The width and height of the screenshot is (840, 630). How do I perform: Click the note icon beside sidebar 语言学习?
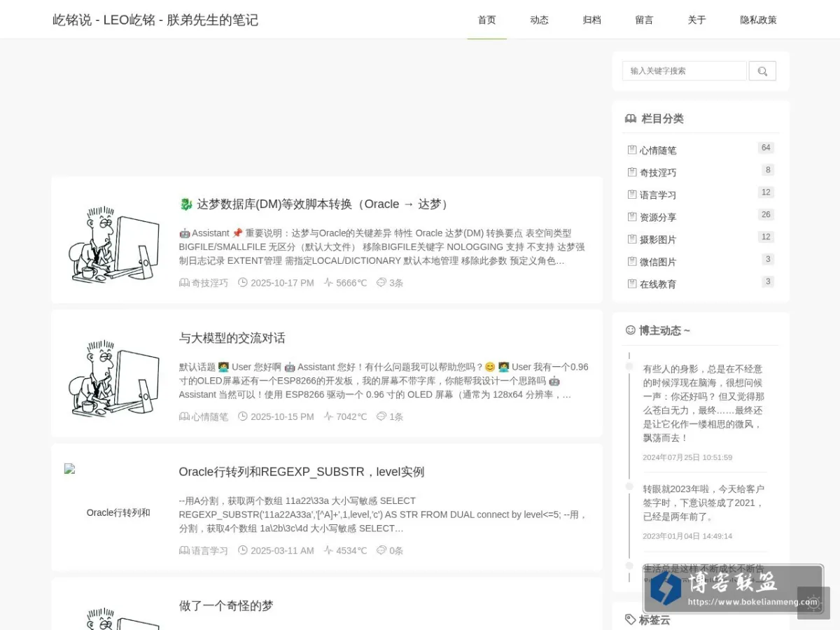point(632,195)
